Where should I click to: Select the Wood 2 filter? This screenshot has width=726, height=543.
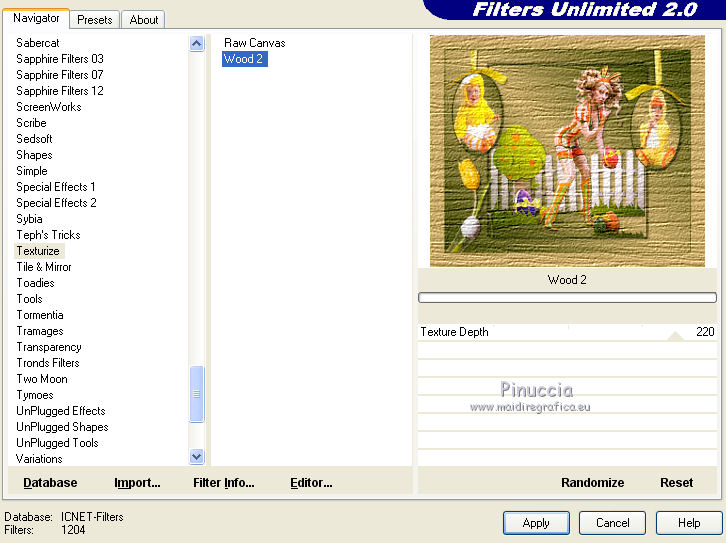244,59
